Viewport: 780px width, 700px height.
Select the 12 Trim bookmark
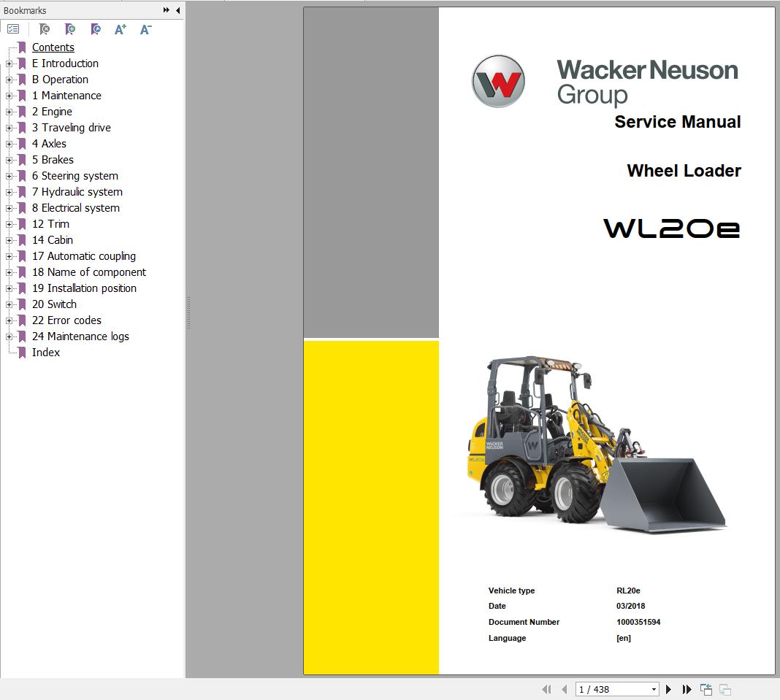click(x=50, y=223)
